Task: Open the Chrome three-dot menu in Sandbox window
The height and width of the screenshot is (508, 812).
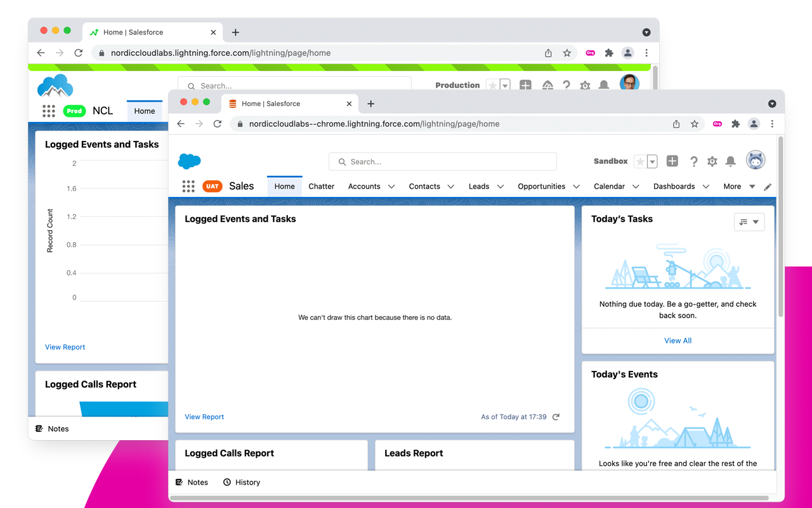Action: (772, 124)
